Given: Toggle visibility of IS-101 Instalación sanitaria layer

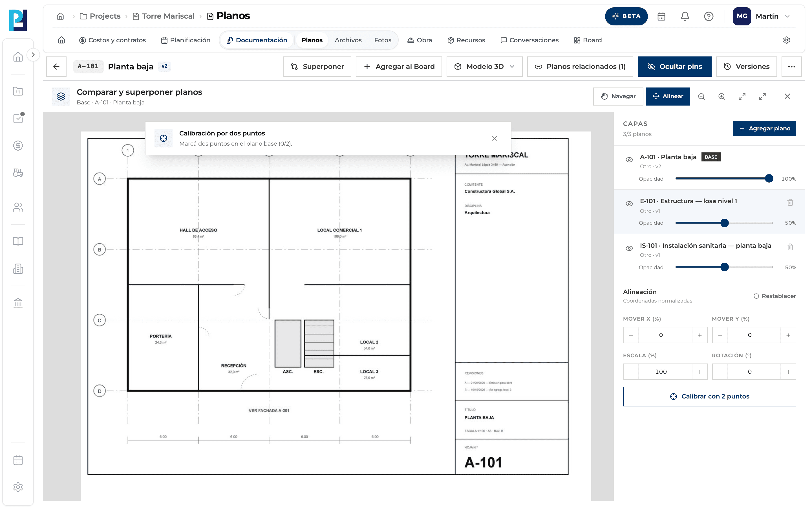Looking at the screenshot, I should tap(629, 248).
